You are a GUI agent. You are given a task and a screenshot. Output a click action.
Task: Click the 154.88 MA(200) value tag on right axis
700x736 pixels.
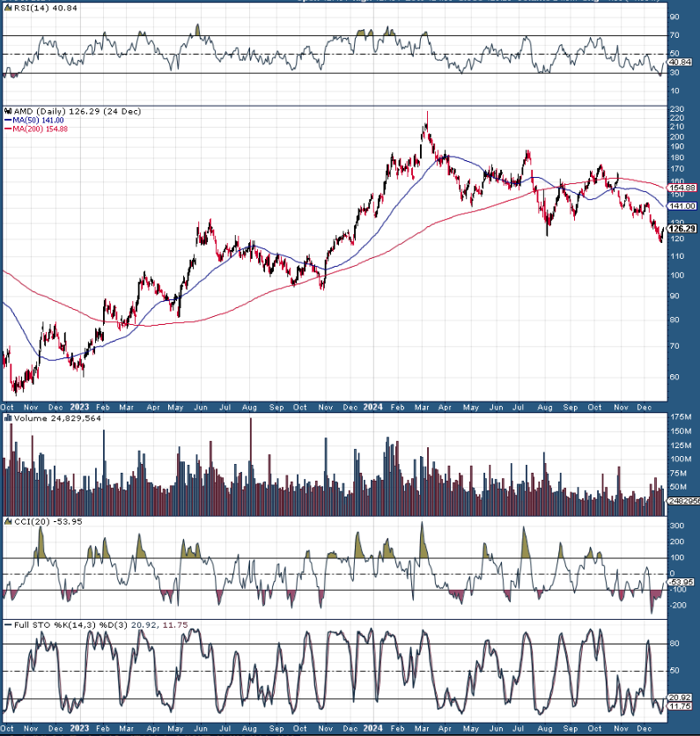[683, 187]
